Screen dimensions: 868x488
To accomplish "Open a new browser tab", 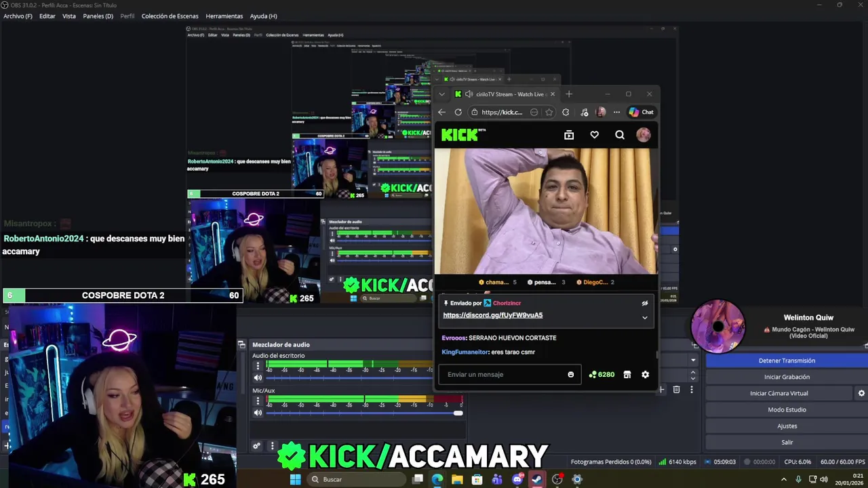I will [569, 94].
